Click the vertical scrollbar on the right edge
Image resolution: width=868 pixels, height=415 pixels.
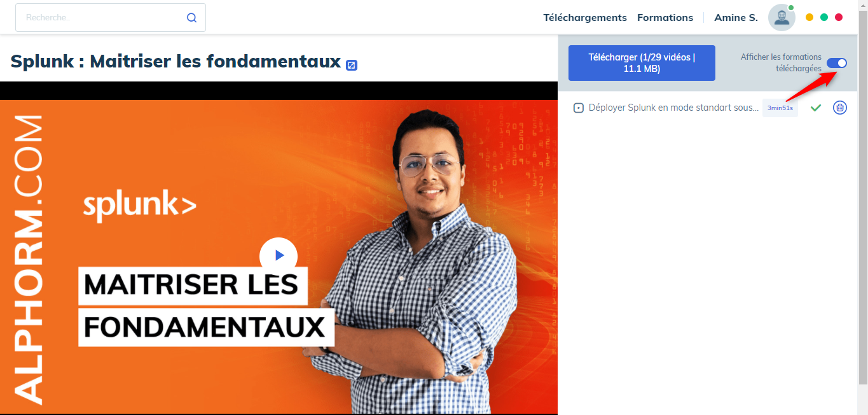(x=862, y=191)
